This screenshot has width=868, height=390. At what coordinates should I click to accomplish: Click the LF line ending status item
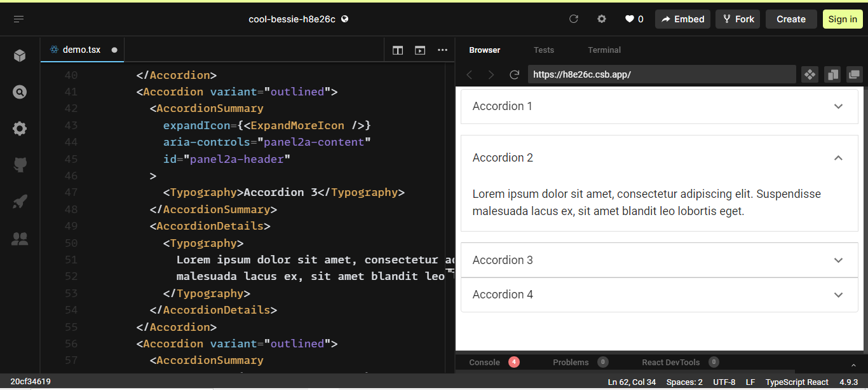tap(750, 382)
